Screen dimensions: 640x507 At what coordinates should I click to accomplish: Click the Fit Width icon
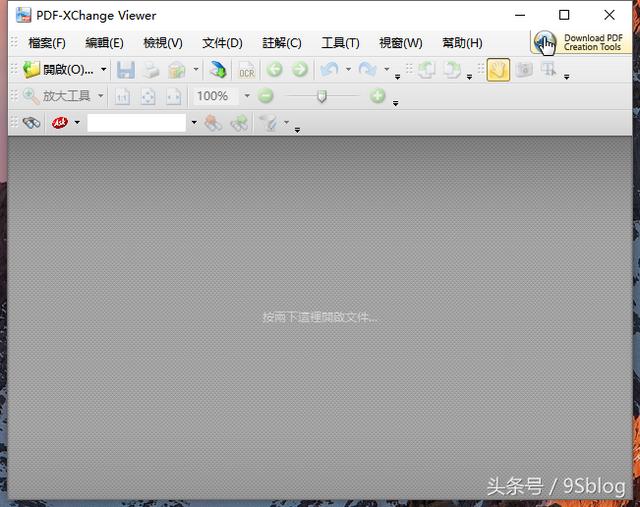point(173,97)
